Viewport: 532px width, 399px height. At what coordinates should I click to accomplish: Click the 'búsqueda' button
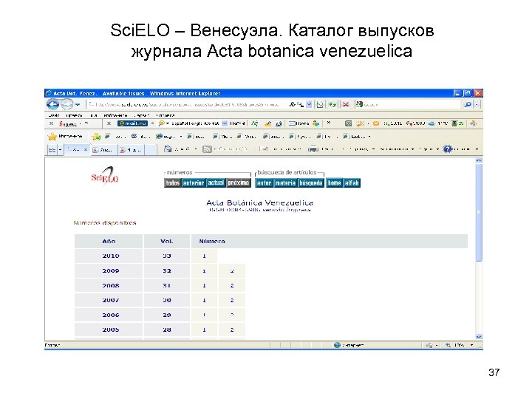[311, 183]
